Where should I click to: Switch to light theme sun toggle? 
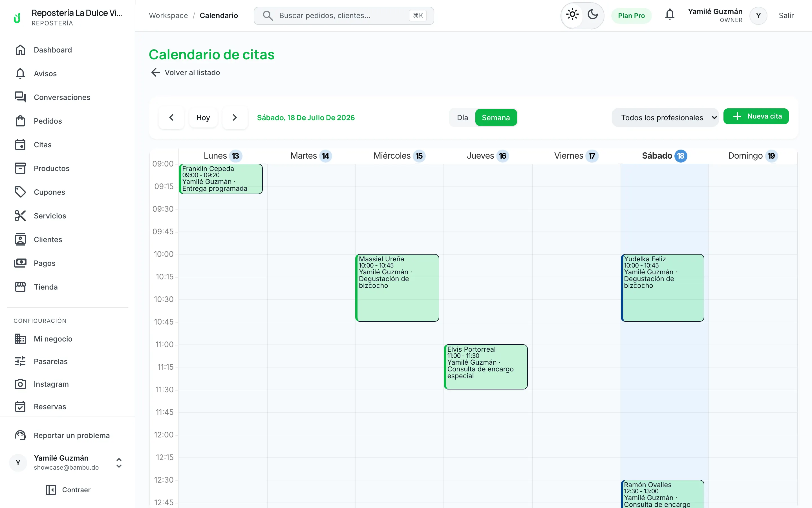tap(572, 14)
